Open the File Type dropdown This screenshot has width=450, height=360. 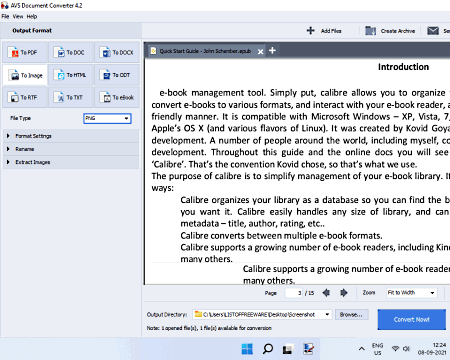[x=107, y=118]
